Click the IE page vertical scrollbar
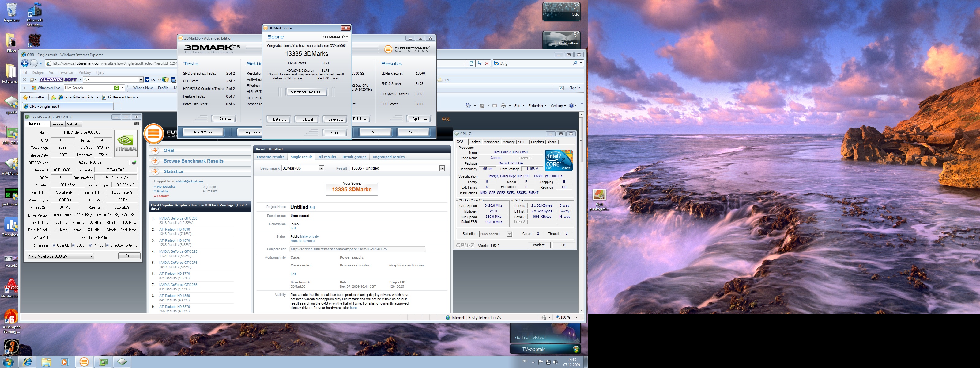 (581, 213)
